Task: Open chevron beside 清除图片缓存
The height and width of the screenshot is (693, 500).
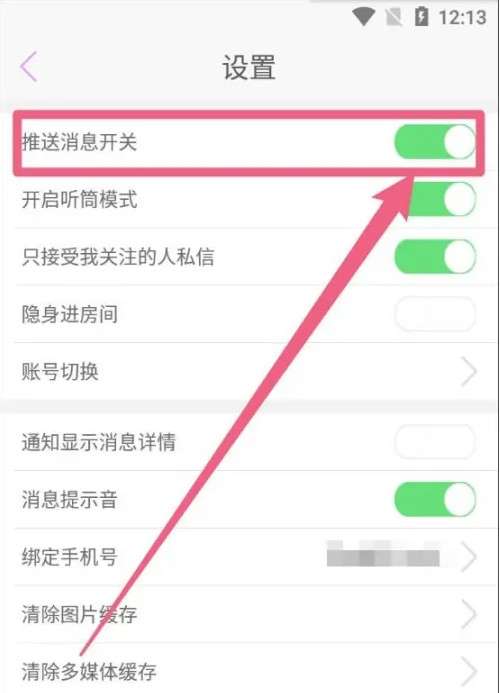Action: point(469,614)
